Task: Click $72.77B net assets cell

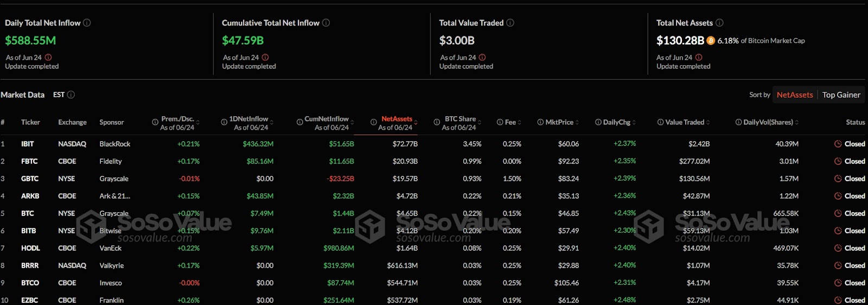Action: (x=405, y=144)
